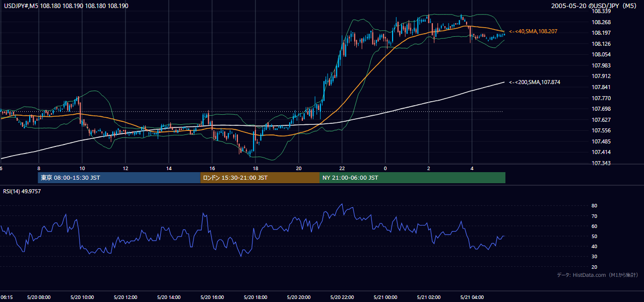Click the 5/20 08:00 time label
The height and width of the screenshot is (302, 644).
click(39, 297)
